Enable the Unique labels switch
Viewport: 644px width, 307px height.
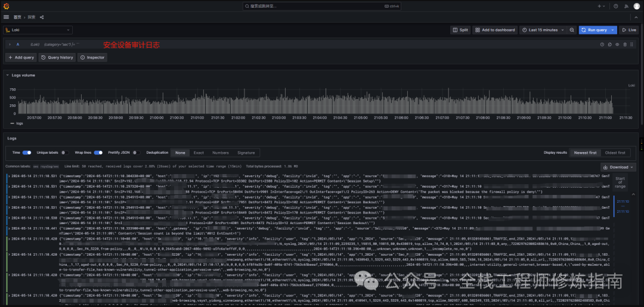point(64,153)
